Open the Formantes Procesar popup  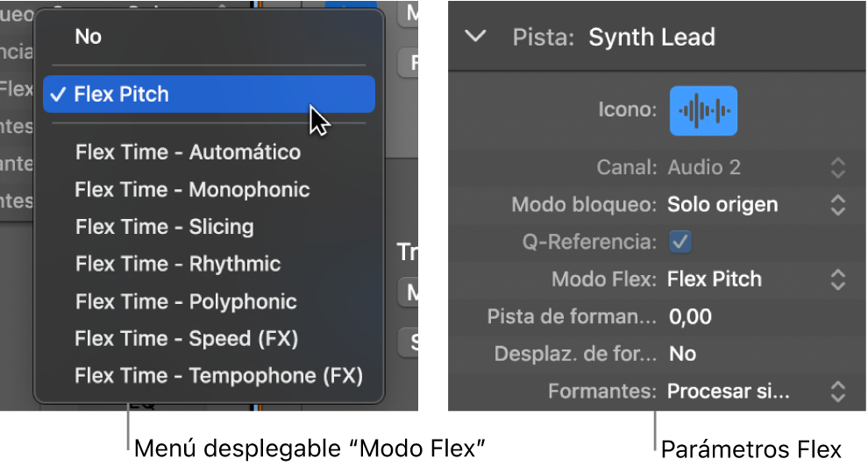tap(837, 392)
